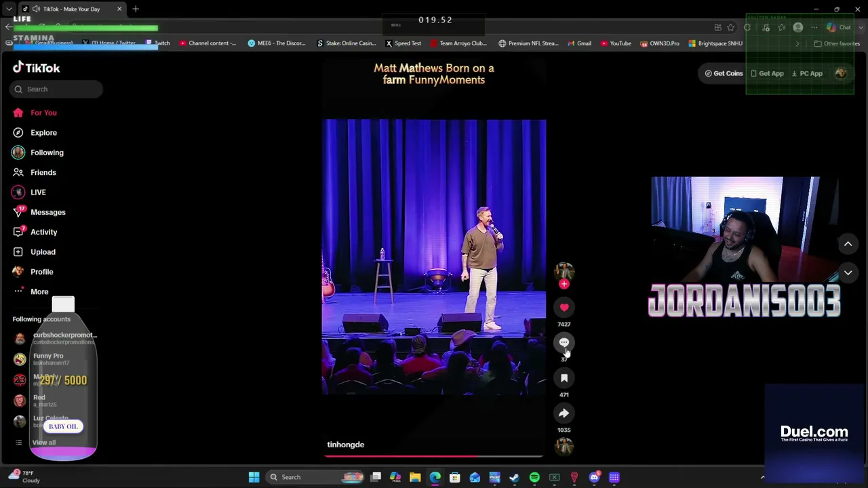Open Outlook from the taskbar
Viewport: 868px width, 488px height.
tap(475, 477)
